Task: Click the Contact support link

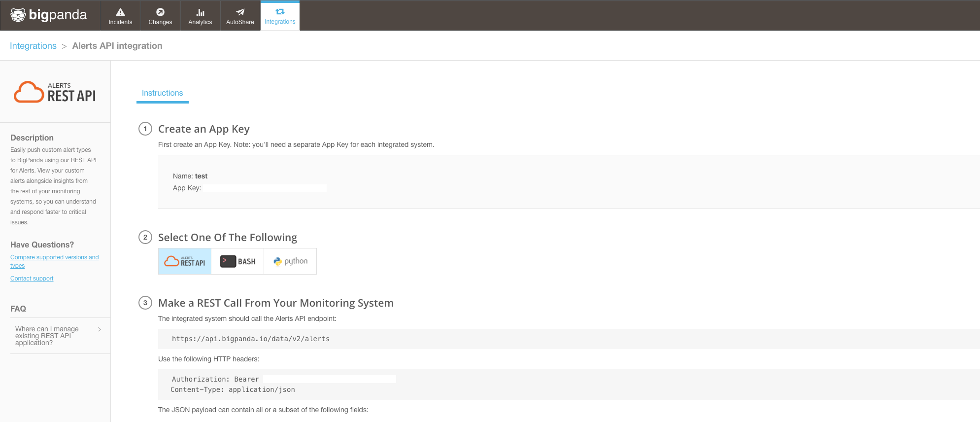Action: pyautogui.click(x=32, y=279)
